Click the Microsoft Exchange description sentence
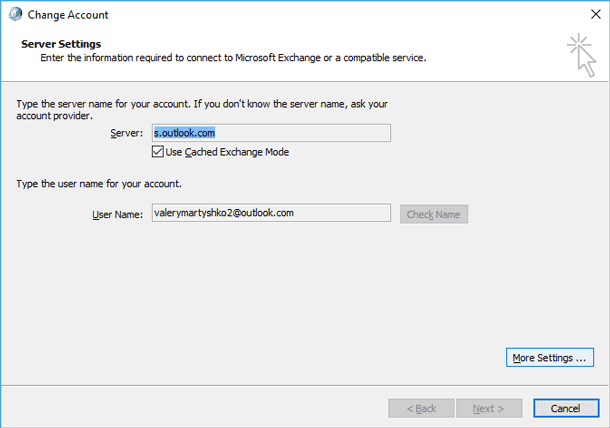Viewport: 610px width, 428px height. coord(233,58)
